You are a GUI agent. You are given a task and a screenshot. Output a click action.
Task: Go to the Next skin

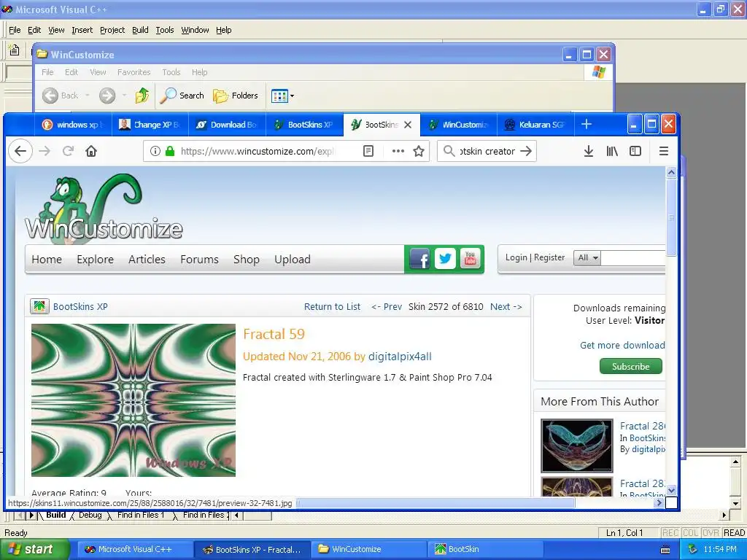coord(506,307)
